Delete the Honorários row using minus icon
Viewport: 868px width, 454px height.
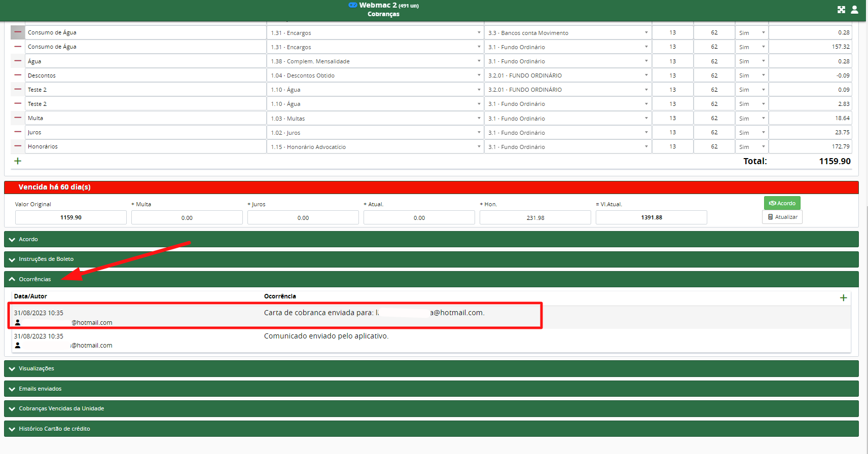tap(18, 146)
